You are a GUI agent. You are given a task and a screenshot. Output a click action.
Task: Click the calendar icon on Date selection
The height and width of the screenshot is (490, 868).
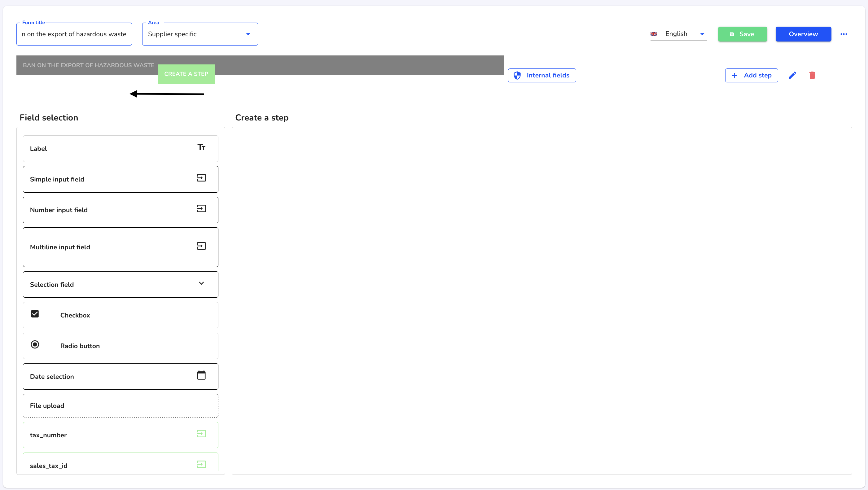(x=201, y=375)
